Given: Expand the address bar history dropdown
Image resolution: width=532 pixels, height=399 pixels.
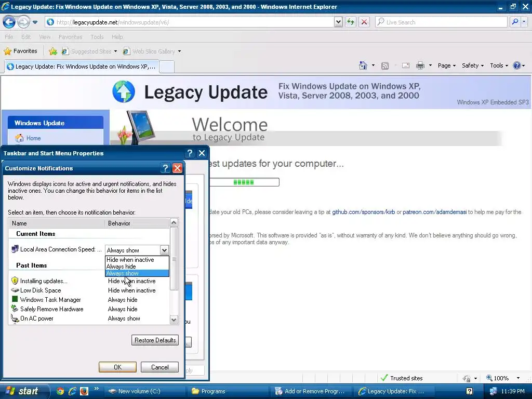Looking at the screenshot, I should point(338,22).
